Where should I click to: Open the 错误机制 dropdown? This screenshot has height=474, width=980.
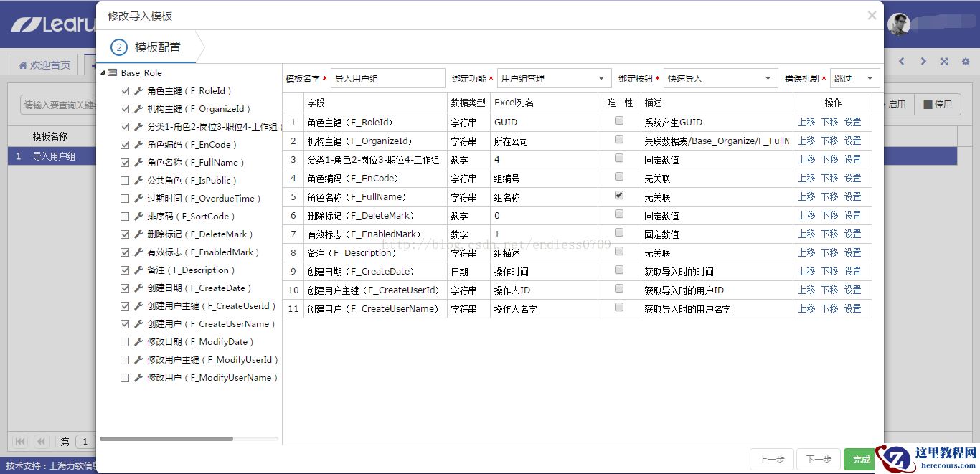(x=855, y=78)
